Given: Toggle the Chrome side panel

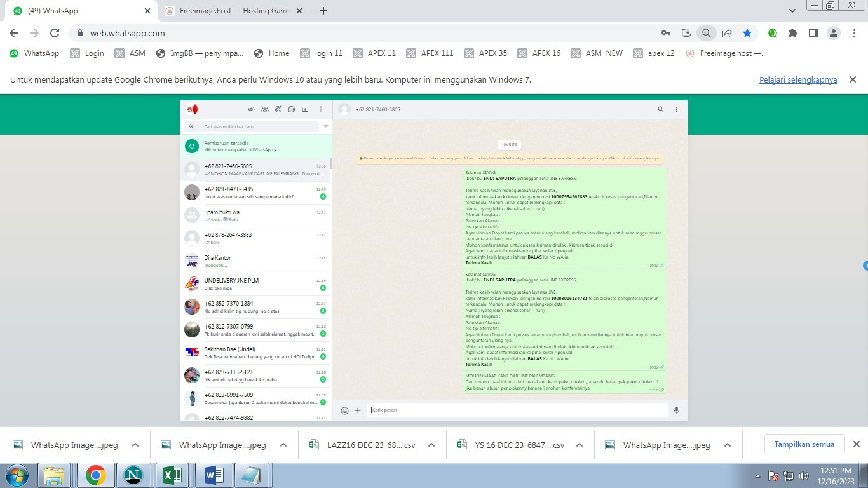Looking at the screenshot, I should click(x=813, y=33).
